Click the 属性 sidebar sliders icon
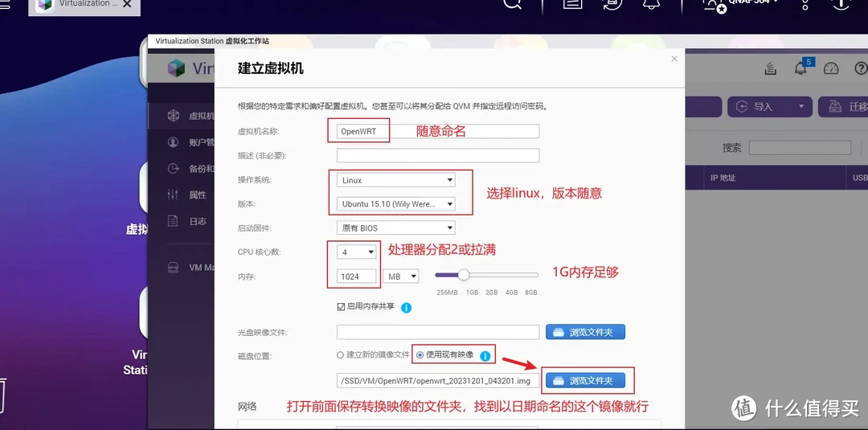 click(x=173, y=195)
